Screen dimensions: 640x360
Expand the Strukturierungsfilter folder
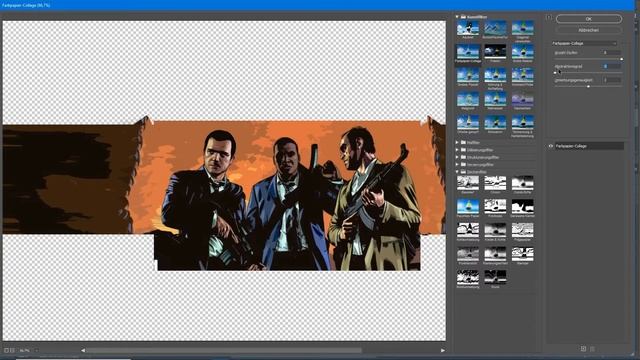click(457, 157)
